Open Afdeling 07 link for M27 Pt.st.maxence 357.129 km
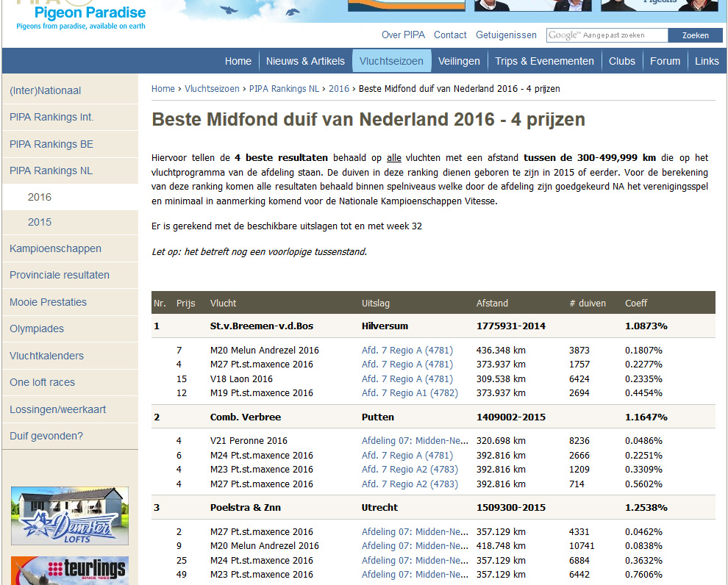Image resolution: width=728 pixels, height=585 pixels. tap(415, 531)
